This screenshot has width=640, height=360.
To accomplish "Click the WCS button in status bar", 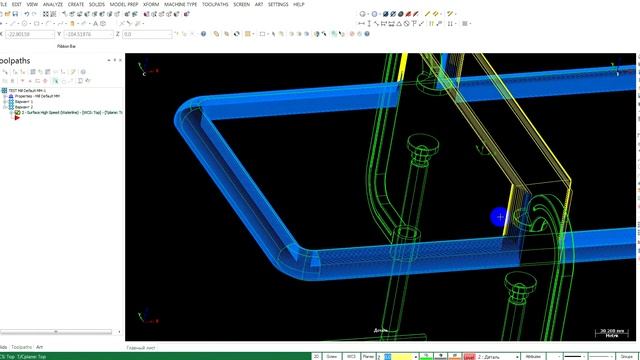I will pyautogui.click(x=351, y=356).
